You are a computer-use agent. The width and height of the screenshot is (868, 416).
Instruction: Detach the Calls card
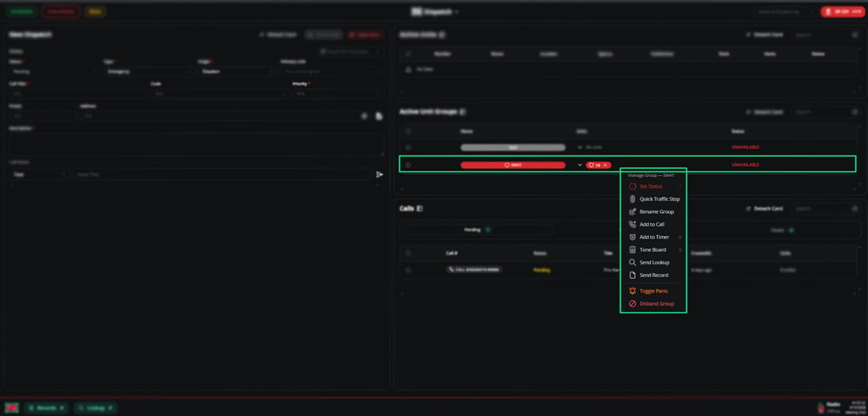(x=765, y=209)
